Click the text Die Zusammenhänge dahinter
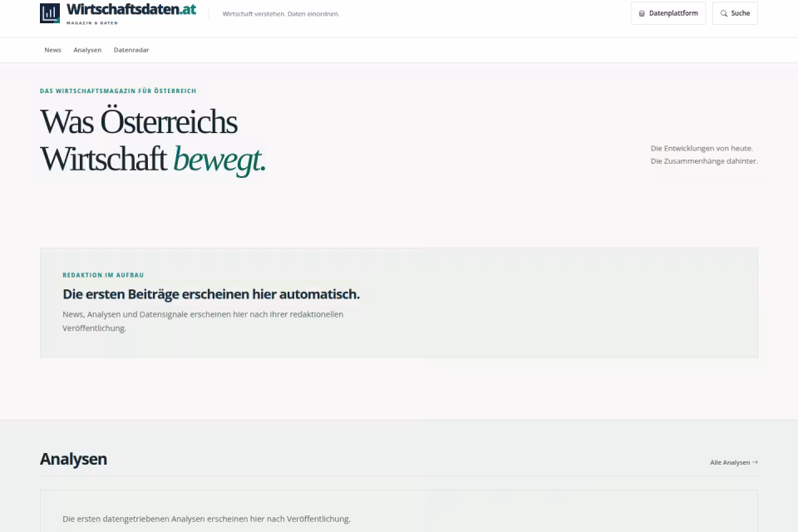Viewport: 798px width, 532px height. coord(704,161)
